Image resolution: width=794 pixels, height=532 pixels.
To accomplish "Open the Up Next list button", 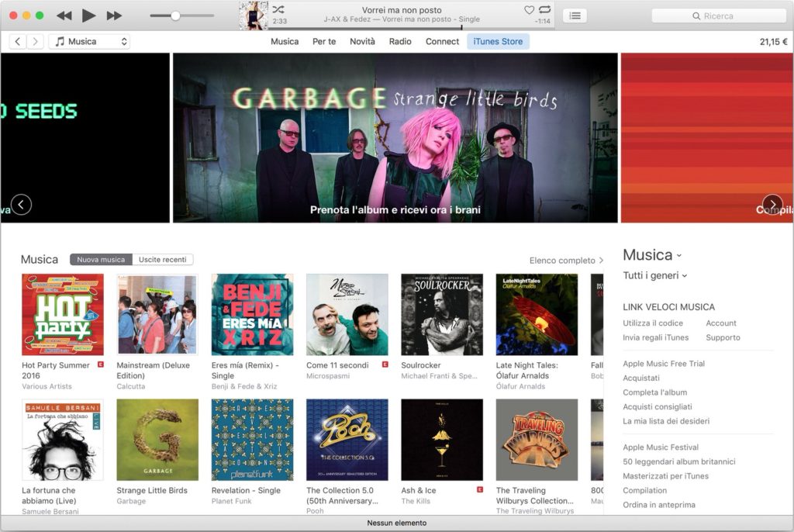I will (575, 16).
